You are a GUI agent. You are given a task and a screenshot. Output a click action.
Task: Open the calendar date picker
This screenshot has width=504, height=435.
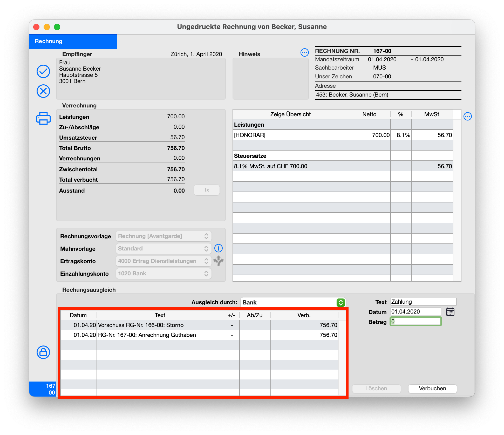[x=450, y=311]
